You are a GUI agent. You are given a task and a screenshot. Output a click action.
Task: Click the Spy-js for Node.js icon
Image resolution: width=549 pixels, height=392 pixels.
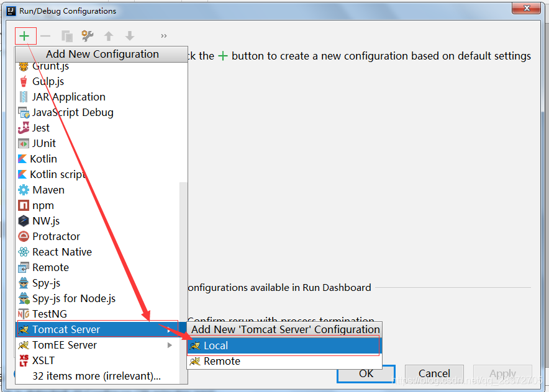click(24, 298)
